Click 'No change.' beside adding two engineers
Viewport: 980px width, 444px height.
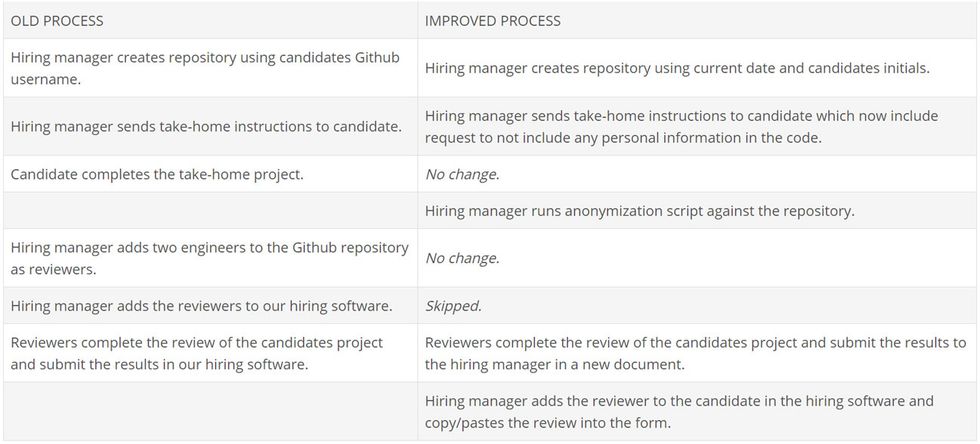pyautogui.click(x=462, y=258)
